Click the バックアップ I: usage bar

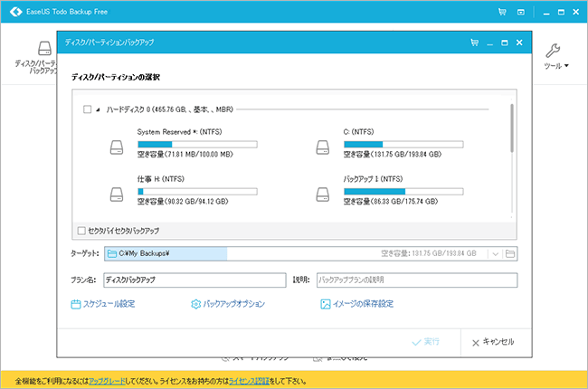(403, 191)
